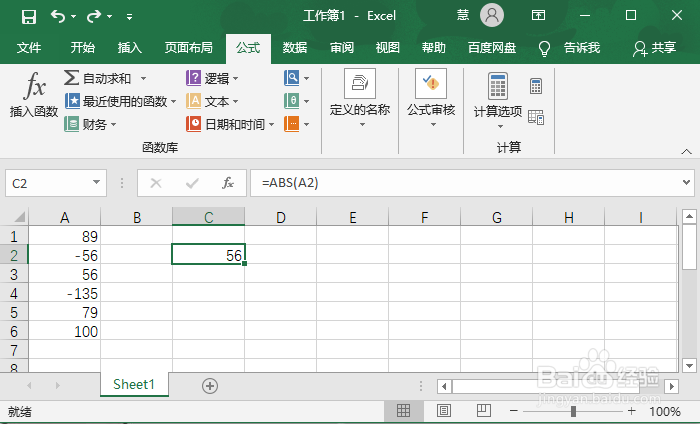
Task: Switch to the 插入 (Insert) tab
Action: [129, 47]
